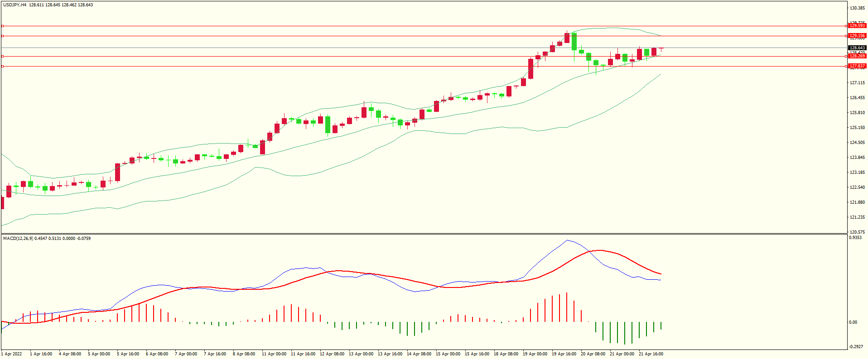Click the 123.185 price scale value
The width and height of the screenshot is (868, 359).
[858, 172]
